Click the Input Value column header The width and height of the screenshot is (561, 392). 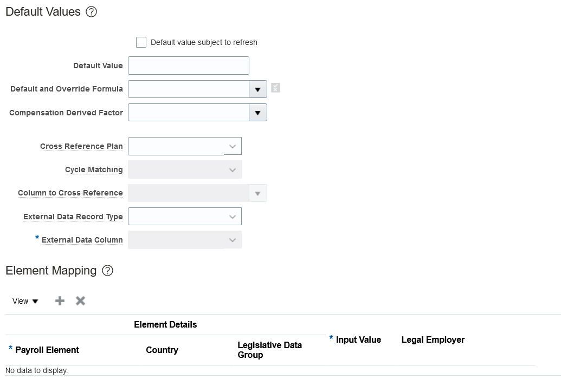(x=358, y=339)
